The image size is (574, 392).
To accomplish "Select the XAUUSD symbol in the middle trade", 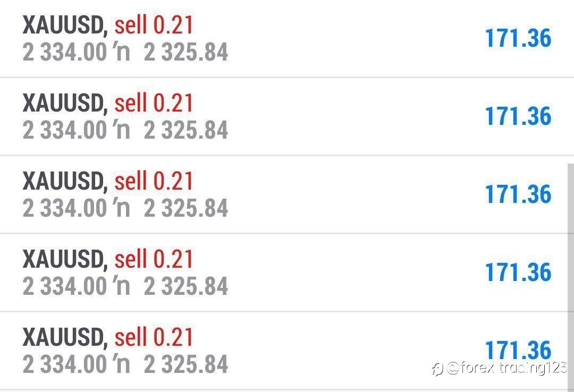I will coord(65,181).
